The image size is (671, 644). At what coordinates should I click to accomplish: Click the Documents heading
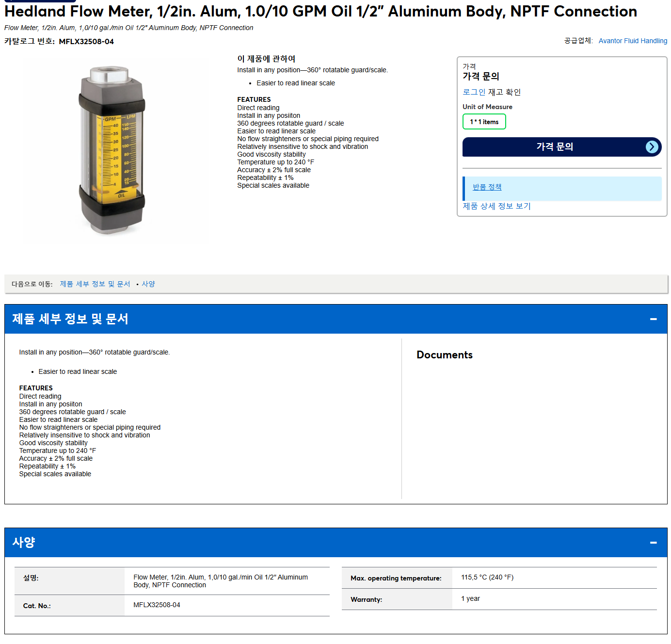(444, 355)
